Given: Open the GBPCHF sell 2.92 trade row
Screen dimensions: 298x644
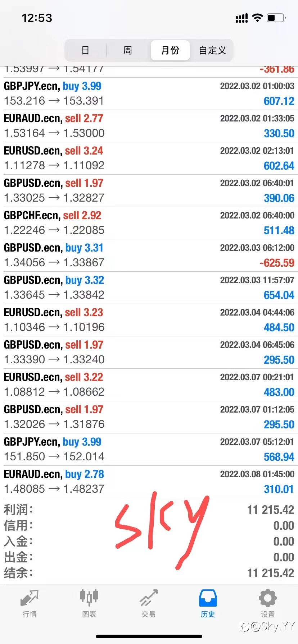Looking at the screenshot, I should 149,223.
